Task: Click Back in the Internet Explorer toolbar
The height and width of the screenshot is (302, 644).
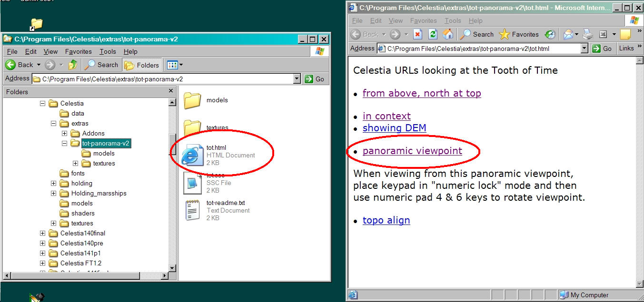Action: (365, 34)
